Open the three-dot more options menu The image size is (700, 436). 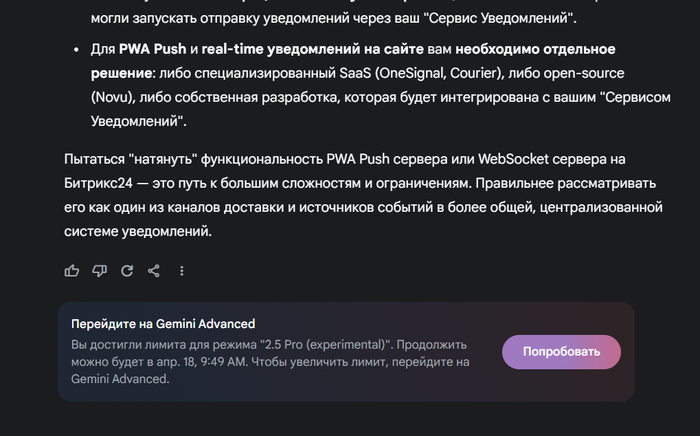click(181, 271)
